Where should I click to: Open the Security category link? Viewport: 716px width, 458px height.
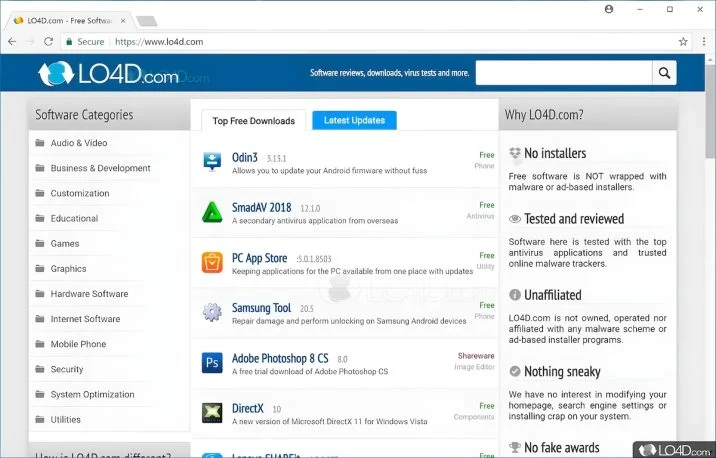coord(67,369)
